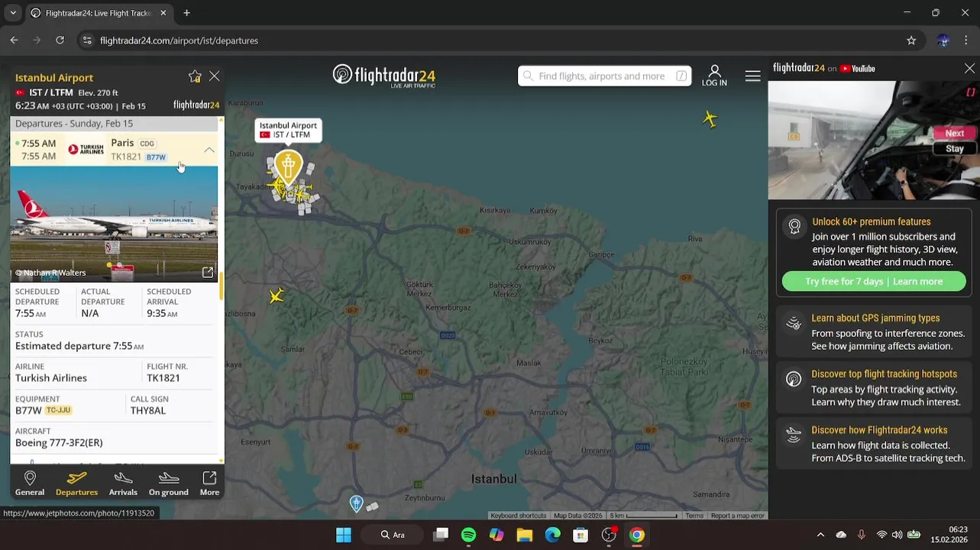Click Keyboard shortcuts on the map
The height and width of the screenshot is (550, 980).
519,516
